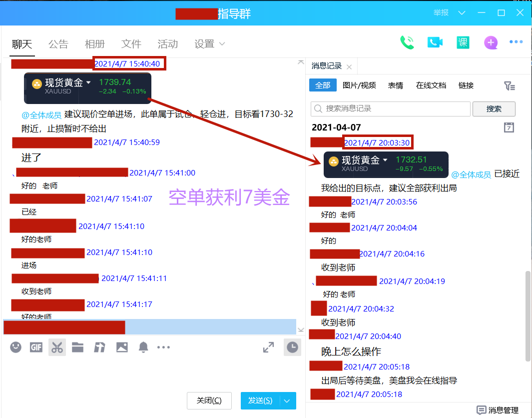Click the message text 晚上怎么操作
Viewport: 532px width, 418px height.
351,351
